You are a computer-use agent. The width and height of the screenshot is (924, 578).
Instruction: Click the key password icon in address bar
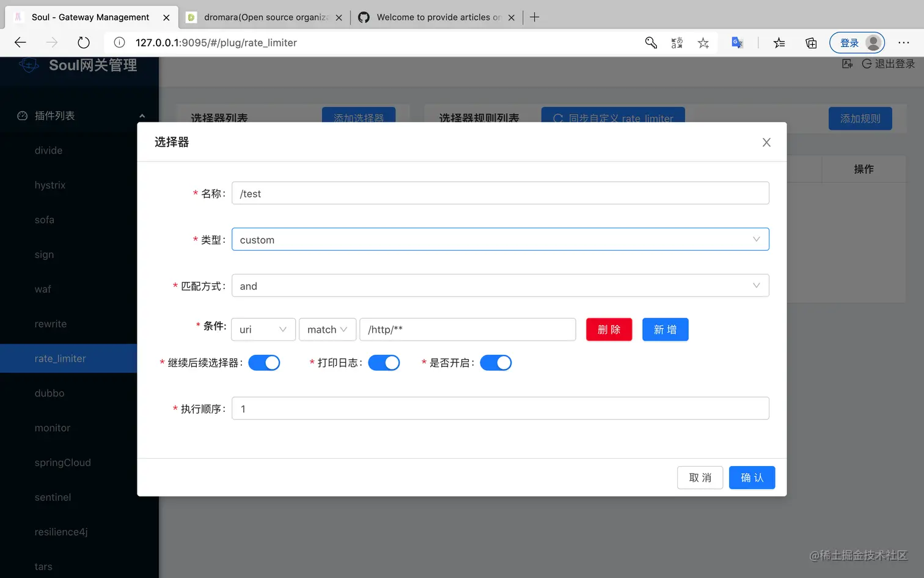[651, 42]
